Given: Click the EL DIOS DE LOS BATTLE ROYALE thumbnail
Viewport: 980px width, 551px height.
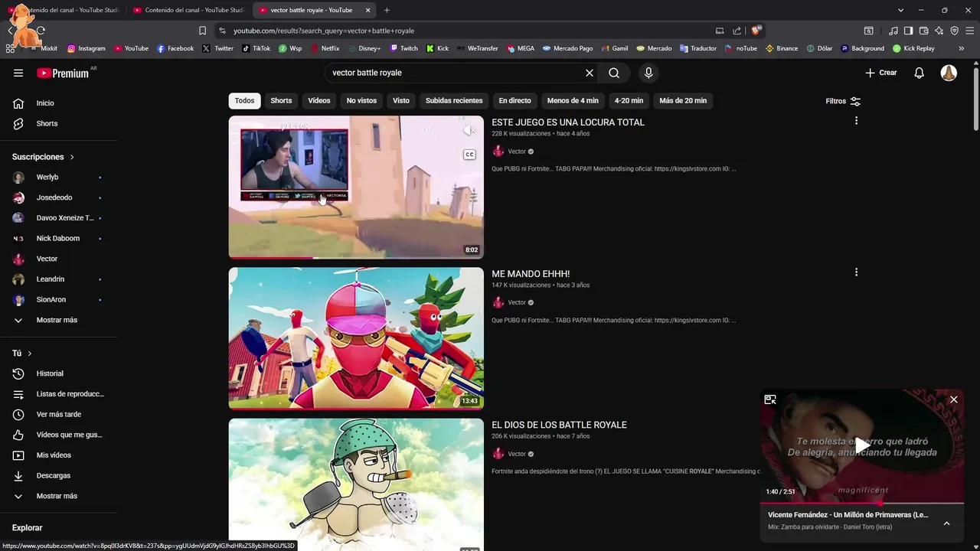Looking at the screenshot, I should tap(356, 484).
